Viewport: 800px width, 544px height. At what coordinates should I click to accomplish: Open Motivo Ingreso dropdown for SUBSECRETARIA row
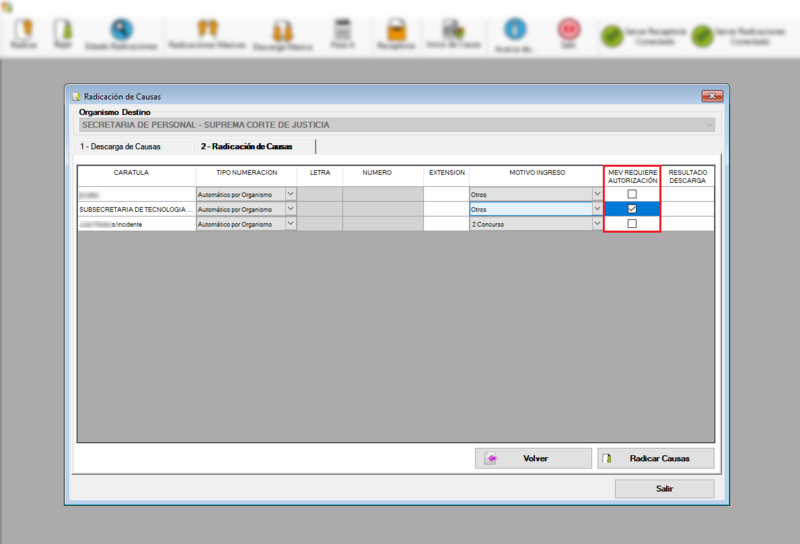coord(597,209)
